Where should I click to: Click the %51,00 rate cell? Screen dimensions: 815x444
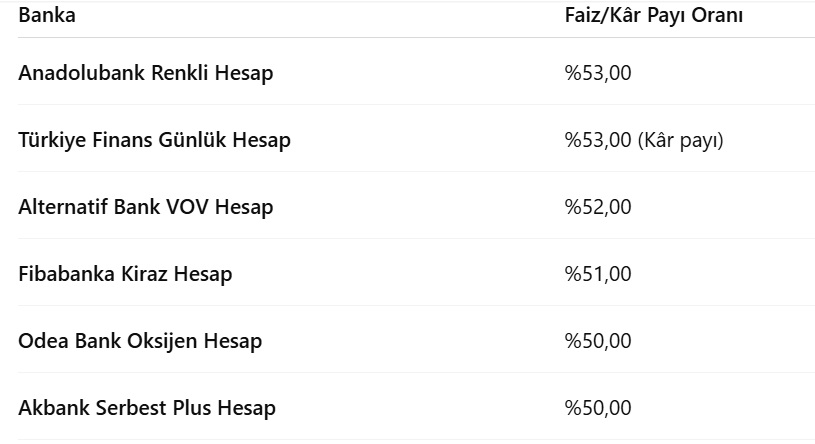598,274
